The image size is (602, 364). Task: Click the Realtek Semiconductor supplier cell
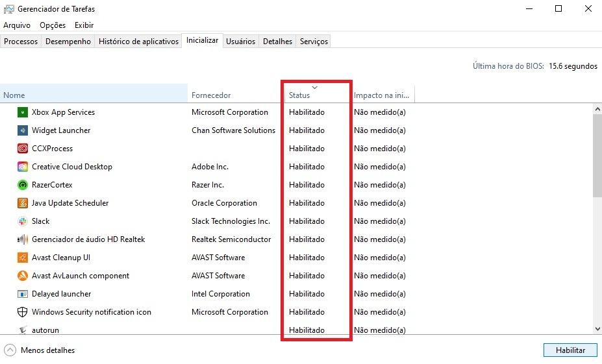[x=231, y=239]
